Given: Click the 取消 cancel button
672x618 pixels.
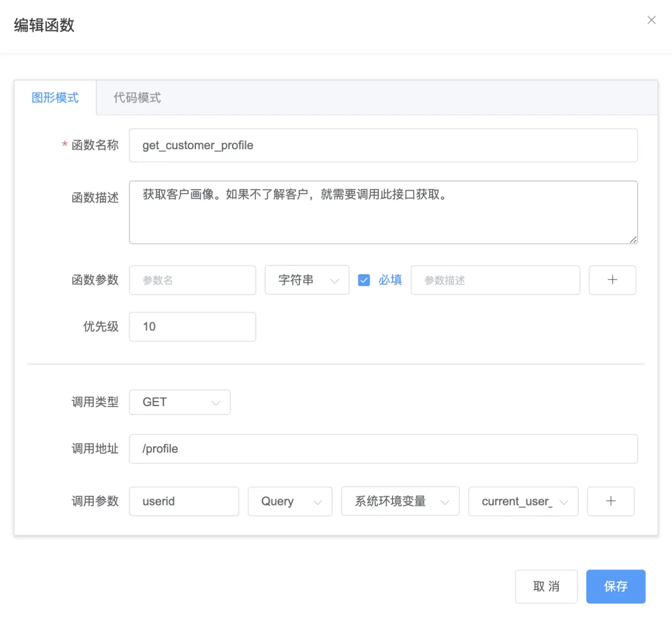Looking at the screenshot, I should 546,586.
